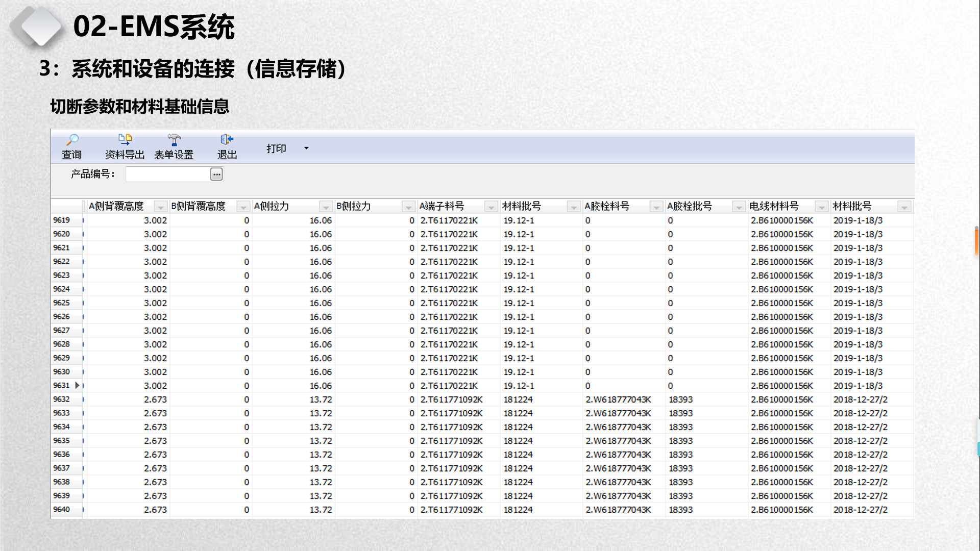The height and width of the screenshot is (551, 980).
Task: Open 表单设置 hammer icon
Action: coord(174,139)
